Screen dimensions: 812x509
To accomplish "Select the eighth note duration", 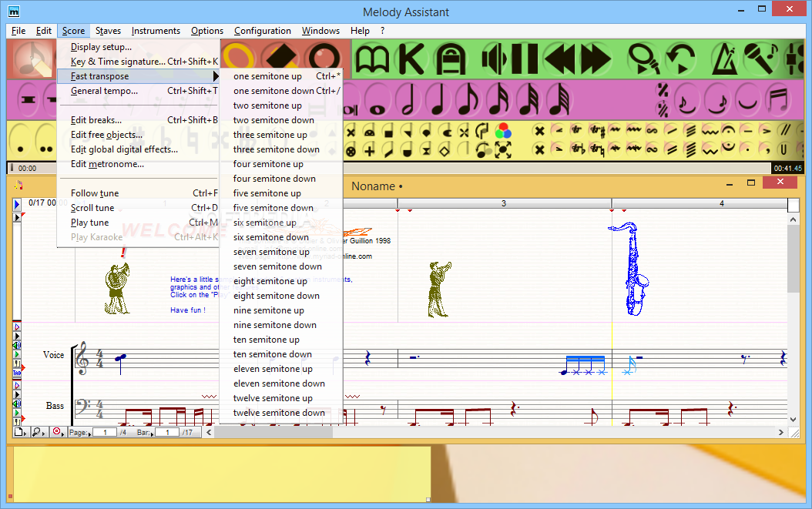I will tap(468, 100).
